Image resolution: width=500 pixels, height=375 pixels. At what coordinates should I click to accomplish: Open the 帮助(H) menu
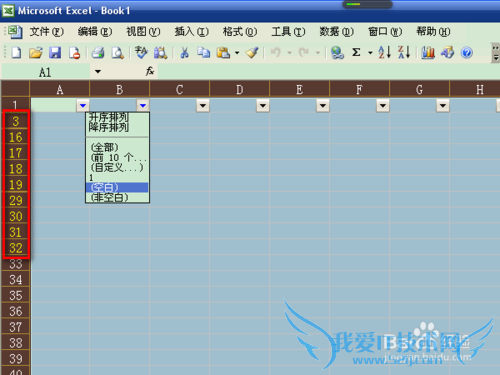point(433,32)
